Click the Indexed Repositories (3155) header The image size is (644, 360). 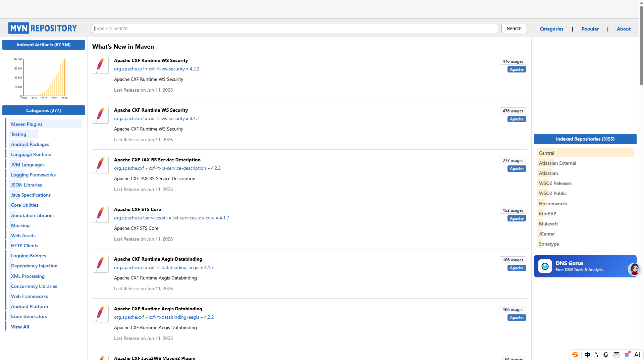point(585,139)
